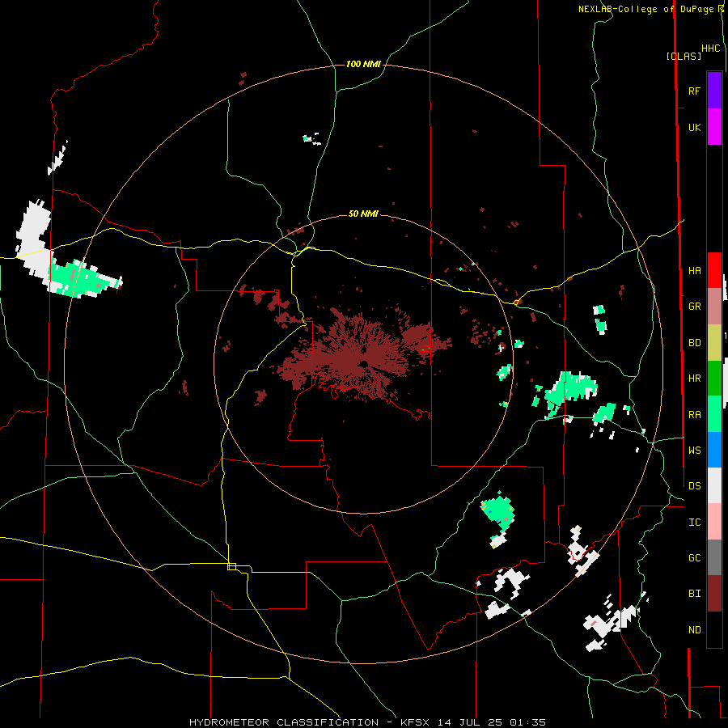Pick the dark green HR legend swatch
728x728 pixels.
pos(714,379)
